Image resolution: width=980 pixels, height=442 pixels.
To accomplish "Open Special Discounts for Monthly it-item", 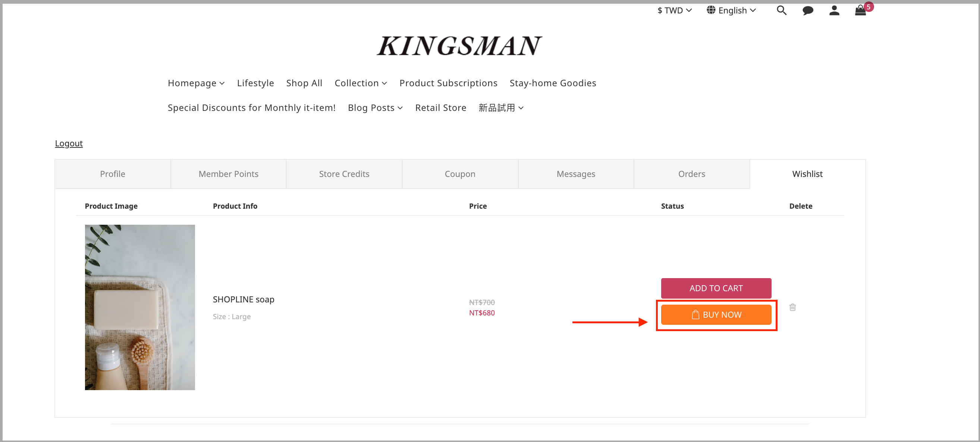I will point(251,108).
